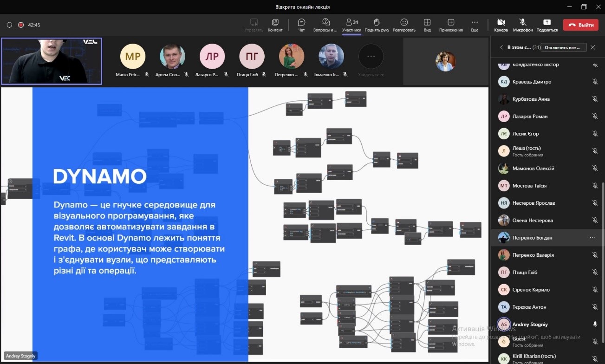This screenshot has height=364, width=605.
Task: Select the Участники tab
Action: tap(351, 25)
